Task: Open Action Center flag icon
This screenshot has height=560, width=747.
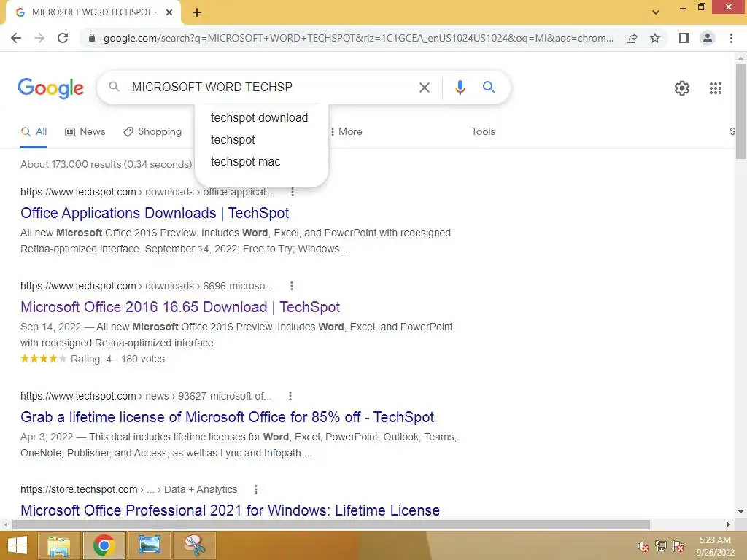Action: pyautogui.click(x=678, y=546)
